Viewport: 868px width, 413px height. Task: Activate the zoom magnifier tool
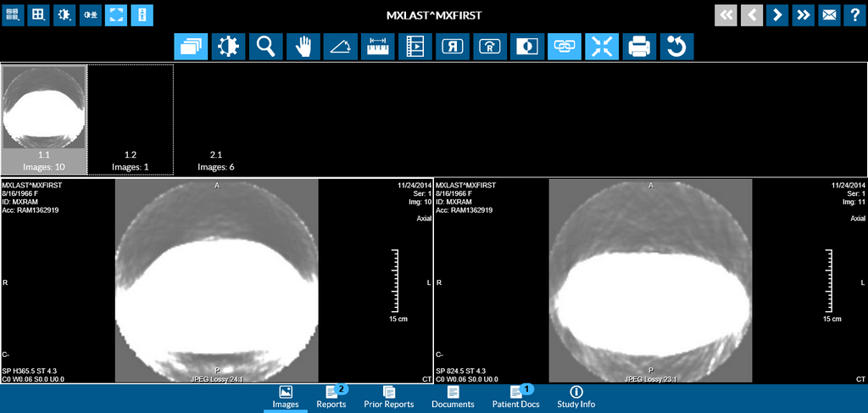pos(265,47)
